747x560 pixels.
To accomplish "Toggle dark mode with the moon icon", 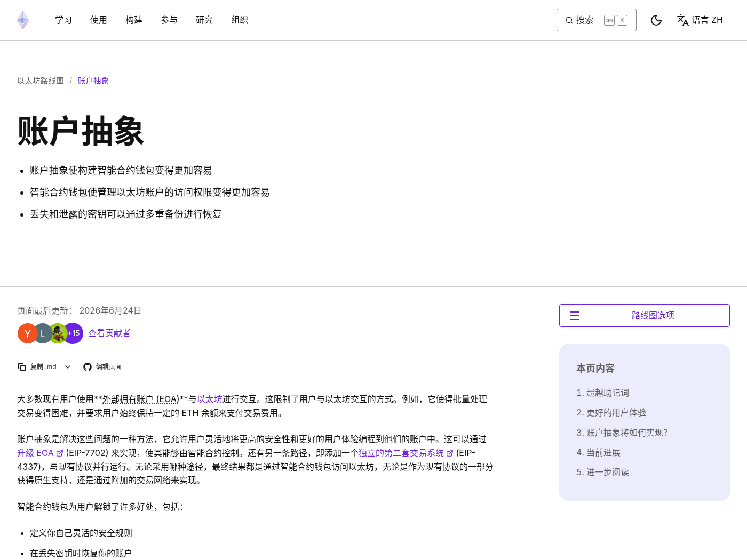I will (x=656, y=20).
